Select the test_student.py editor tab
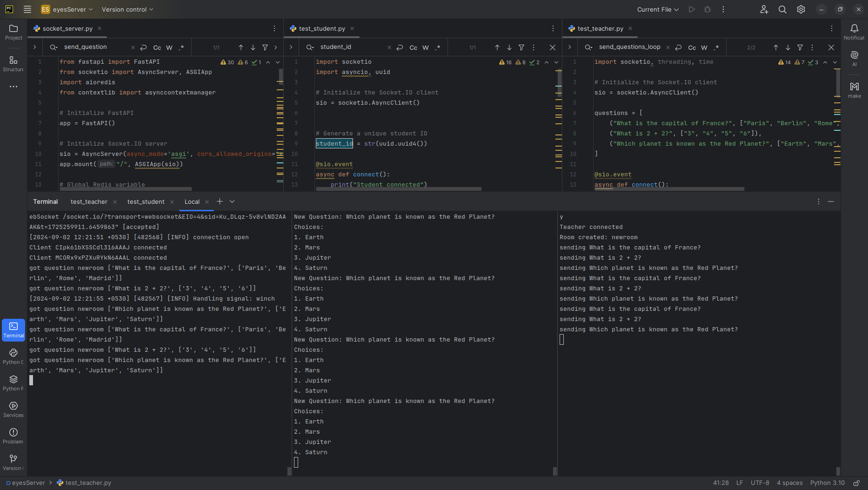This screenshot has height=490, width=868. [321, 28]
